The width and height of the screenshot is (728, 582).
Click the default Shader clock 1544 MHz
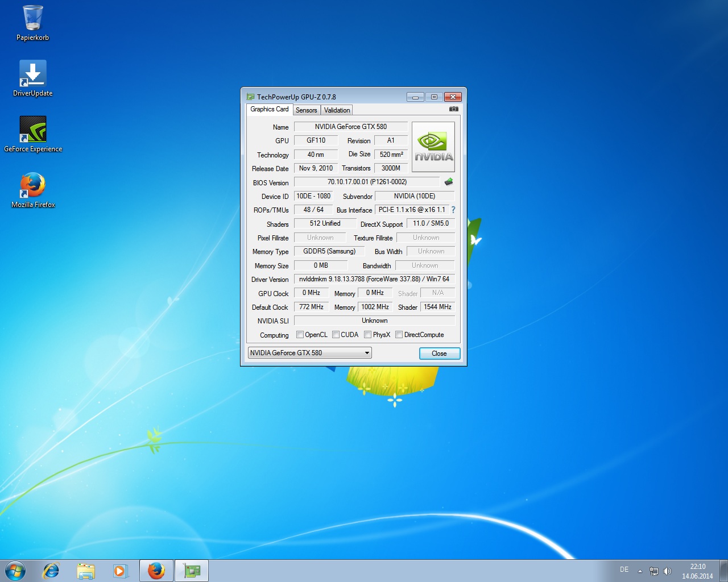coord(437,307)
